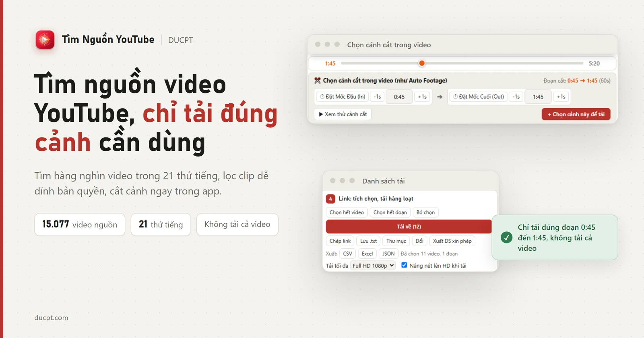This screenshot has width=644, height=338.
Task: Increase Out point with +1s button
Action: 561,97
